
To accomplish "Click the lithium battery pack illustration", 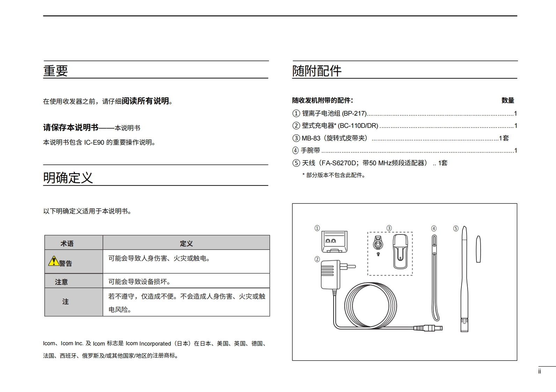I will click(334, 241).
